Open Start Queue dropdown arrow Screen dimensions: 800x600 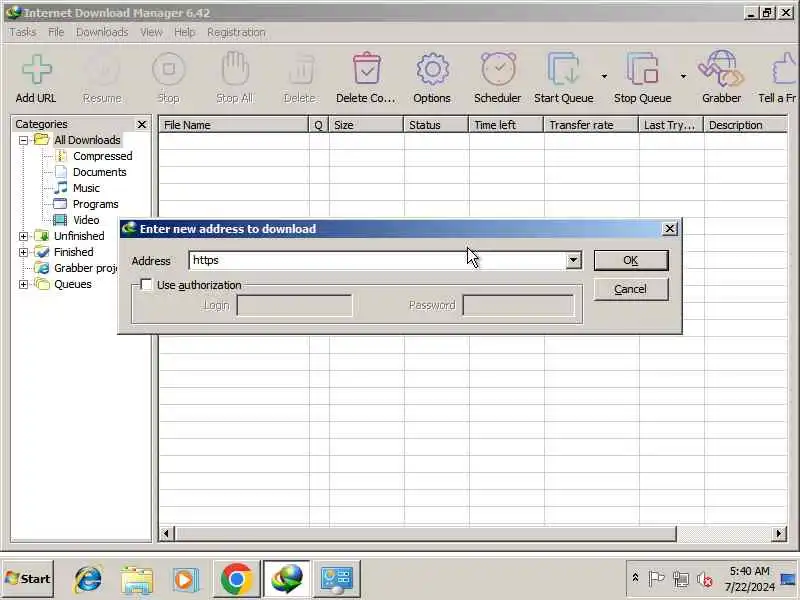(x=604, y=76)
